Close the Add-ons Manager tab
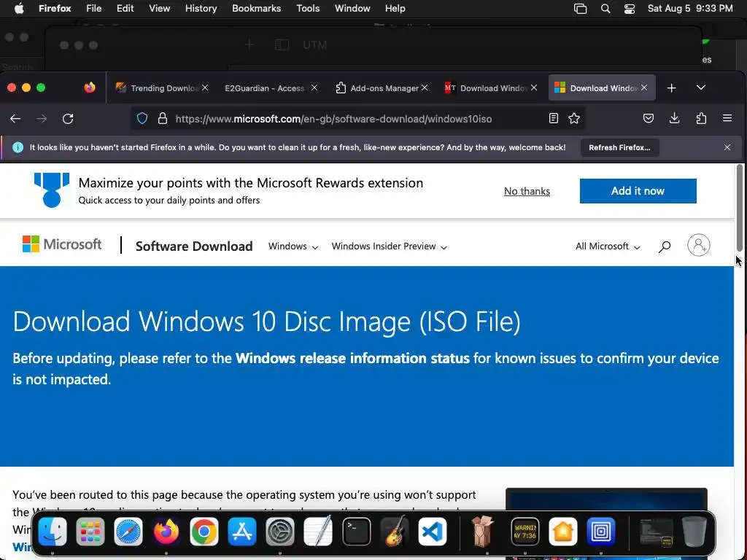 tap(425, 87)
